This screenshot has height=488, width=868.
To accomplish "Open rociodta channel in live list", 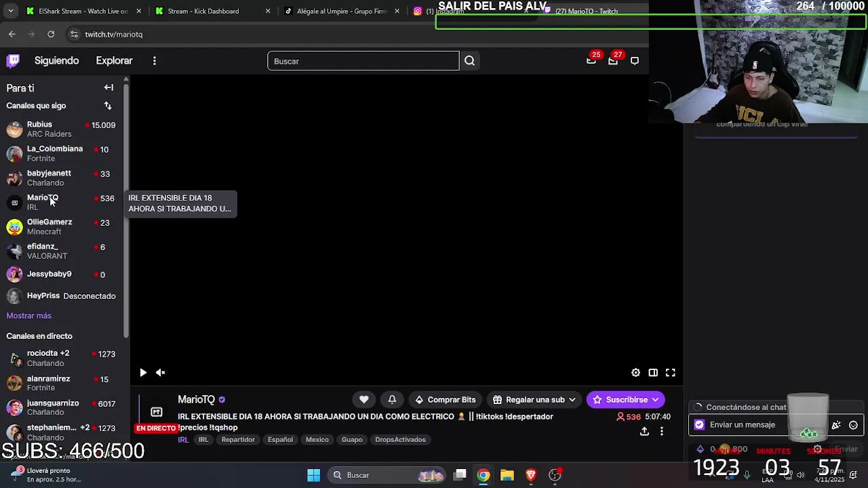I will pos(61,358).
